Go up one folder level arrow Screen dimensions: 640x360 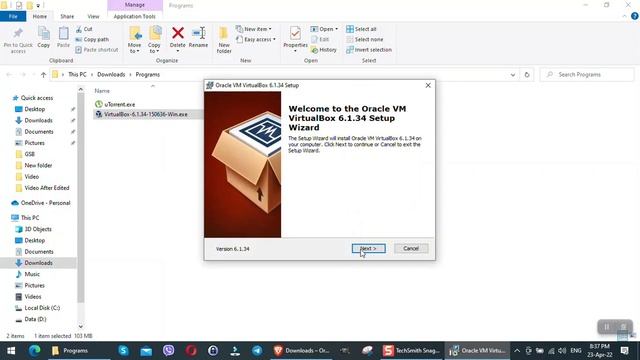pyautogui.click(x=43, y=75)
